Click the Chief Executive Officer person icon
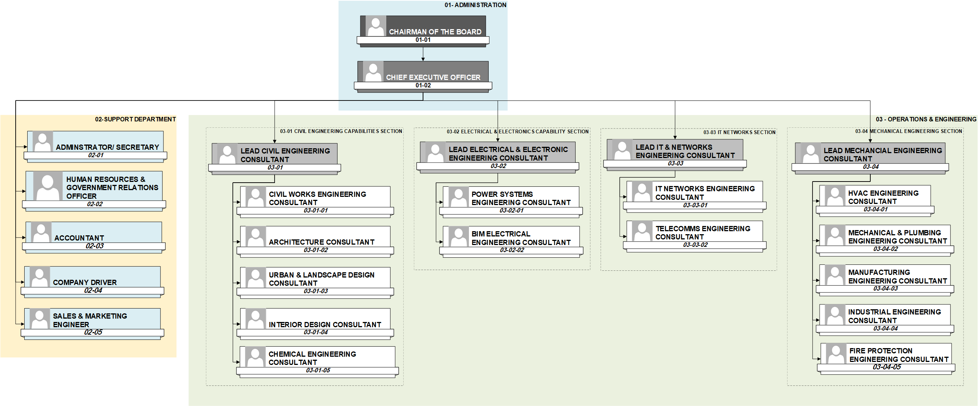 click(x=373, y=72)
